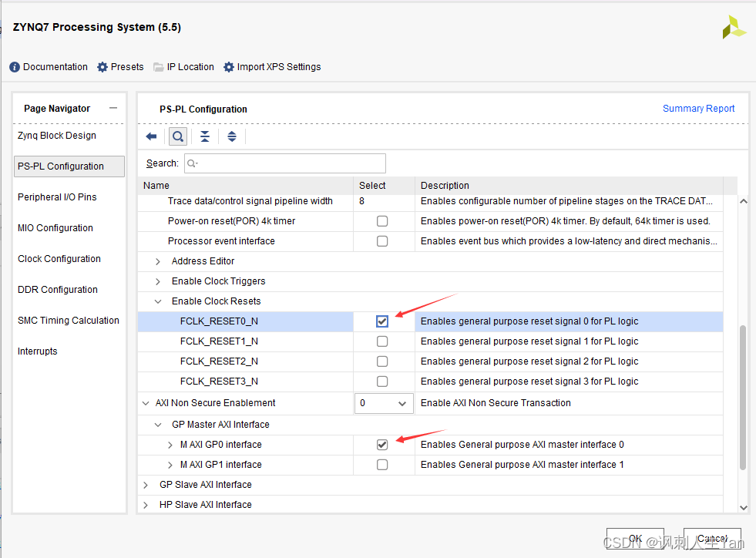Screen dimensions: 756x558
Task: Open Documentation link text
Action: point(55,67)
